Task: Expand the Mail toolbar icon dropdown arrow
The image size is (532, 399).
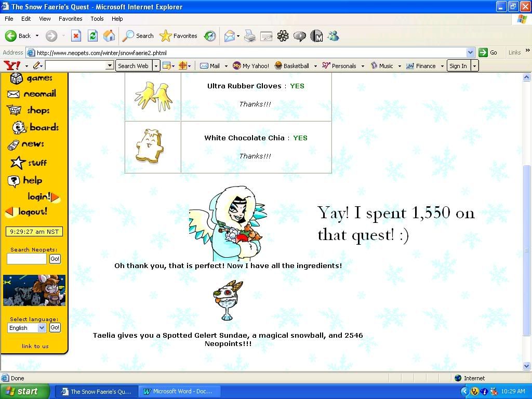Action: coord(238,36)
